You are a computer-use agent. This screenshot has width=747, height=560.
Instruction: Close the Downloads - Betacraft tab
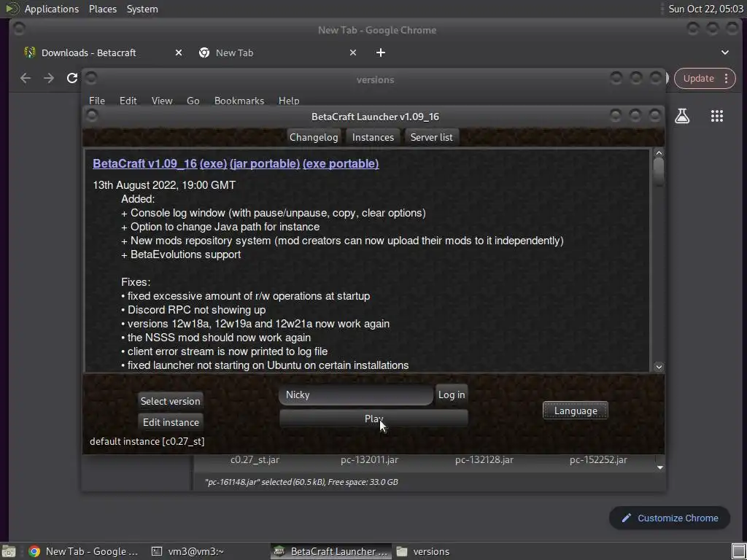[178, 52]
